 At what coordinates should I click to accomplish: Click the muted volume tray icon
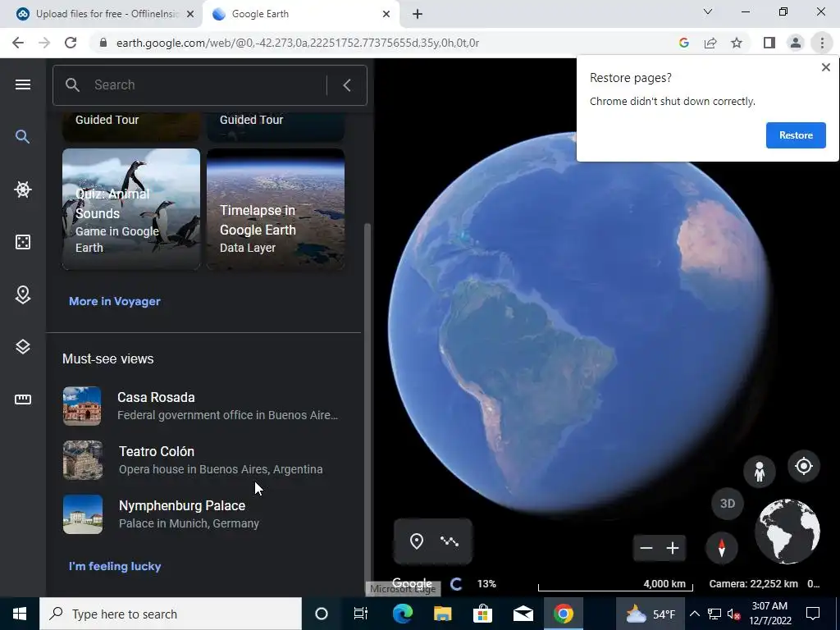point(733,614)
